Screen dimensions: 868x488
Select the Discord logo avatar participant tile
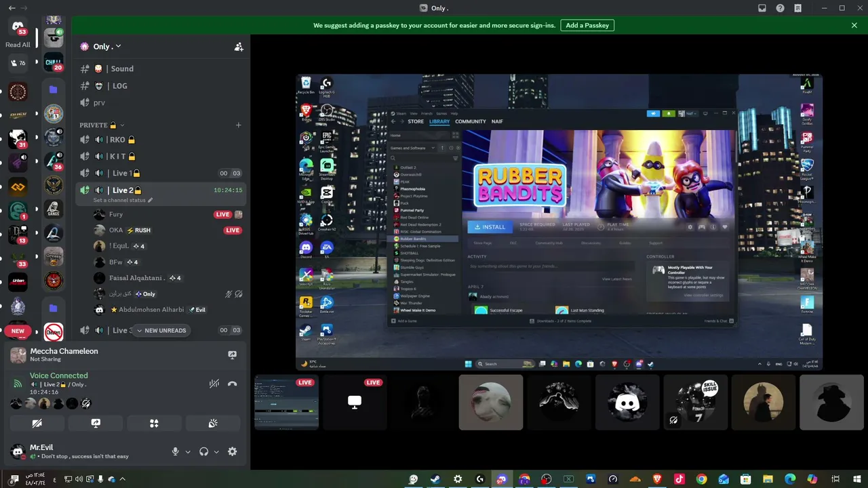click(627, 403)
